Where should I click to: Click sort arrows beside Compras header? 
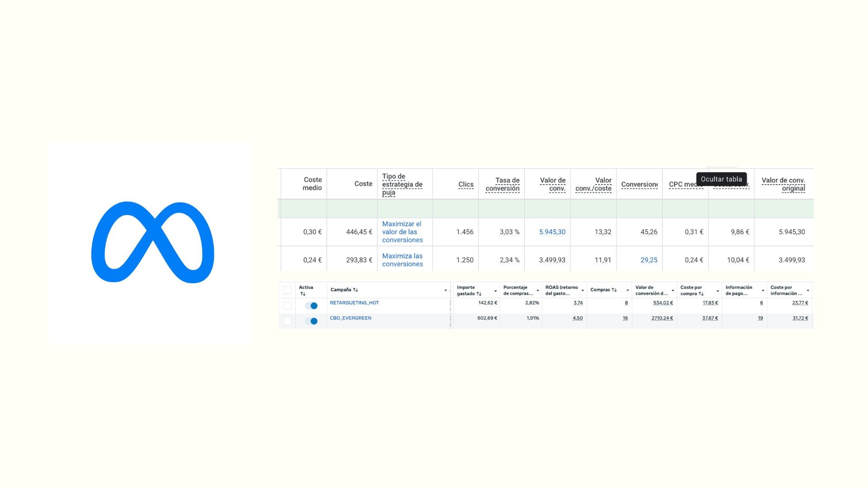click(614, 290)
